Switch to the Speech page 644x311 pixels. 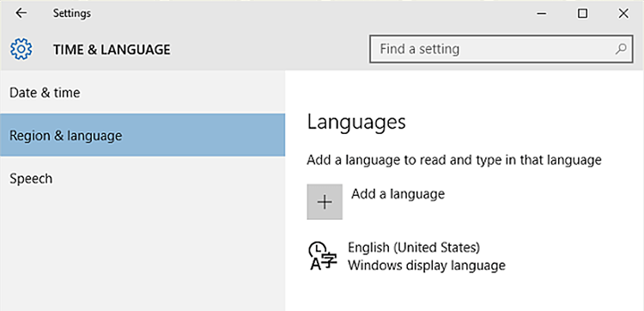[x=143, y=179]
